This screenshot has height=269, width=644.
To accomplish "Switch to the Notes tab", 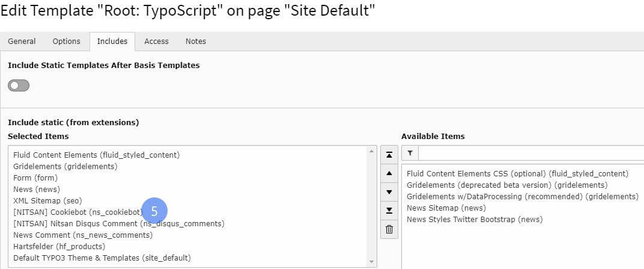I will (196, 41).
